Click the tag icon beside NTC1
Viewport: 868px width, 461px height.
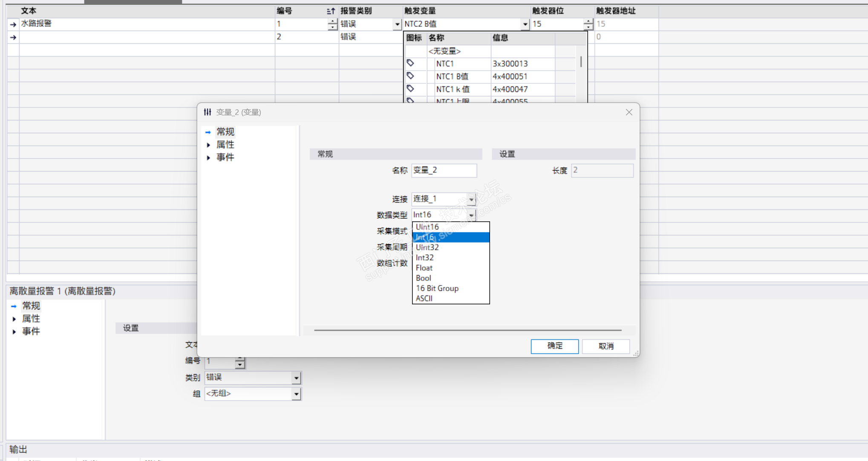410,63
